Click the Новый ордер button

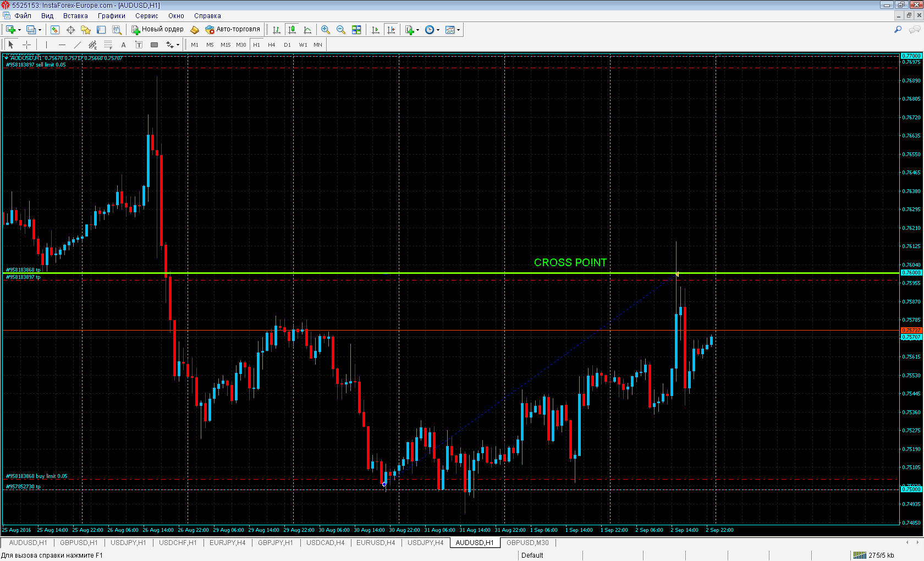(157, 30)
